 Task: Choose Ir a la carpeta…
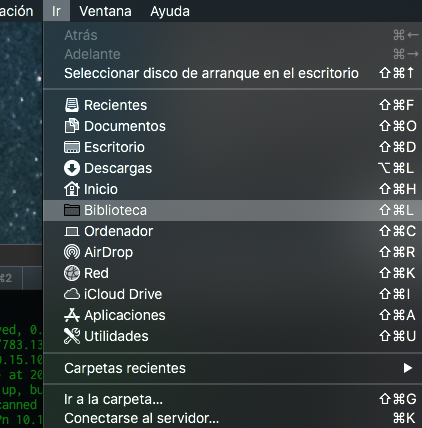click(x=232, y=399)
